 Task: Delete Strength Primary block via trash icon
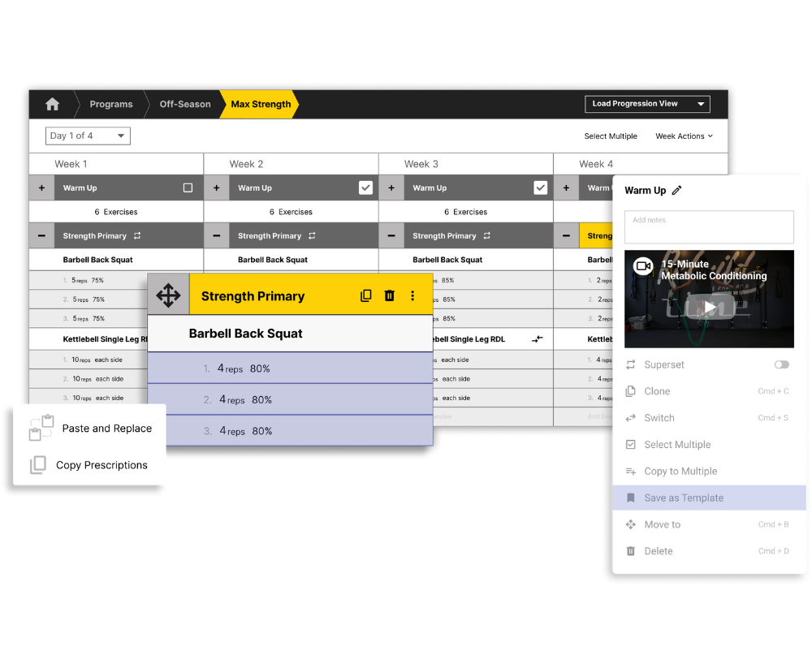tap(389, 296)
